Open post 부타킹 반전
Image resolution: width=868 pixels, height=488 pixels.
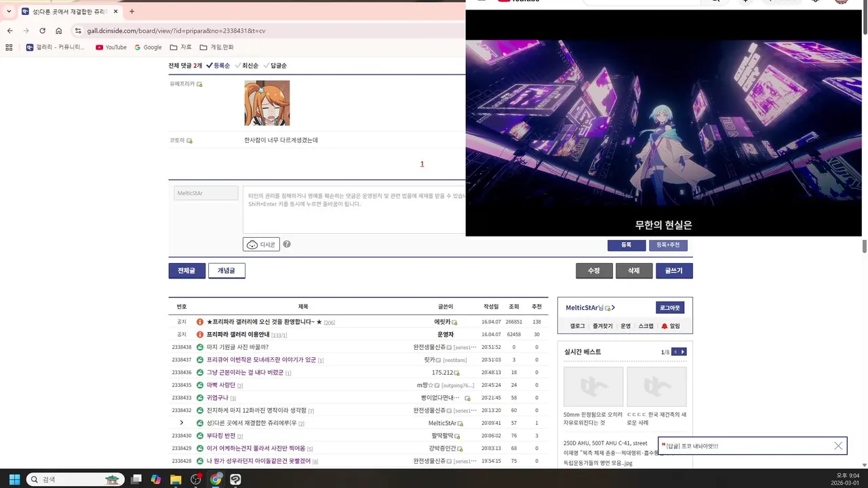click(x=221, y=436)
